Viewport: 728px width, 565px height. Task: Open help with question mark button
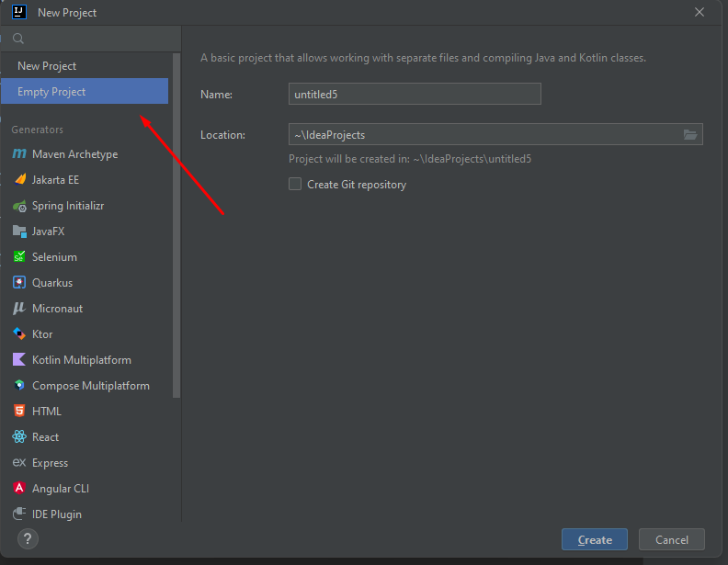click(28, 538)
